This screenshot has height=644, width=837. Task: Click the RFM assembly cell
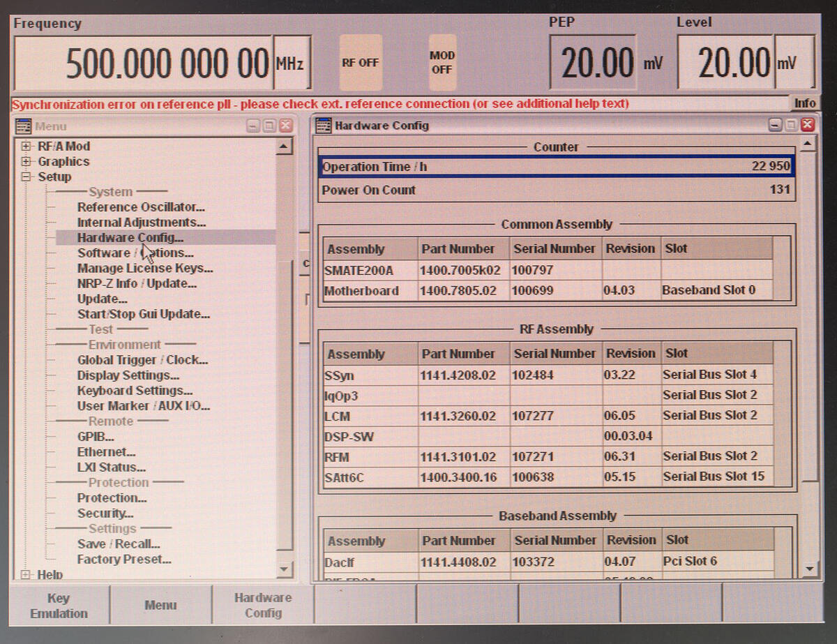370,457
